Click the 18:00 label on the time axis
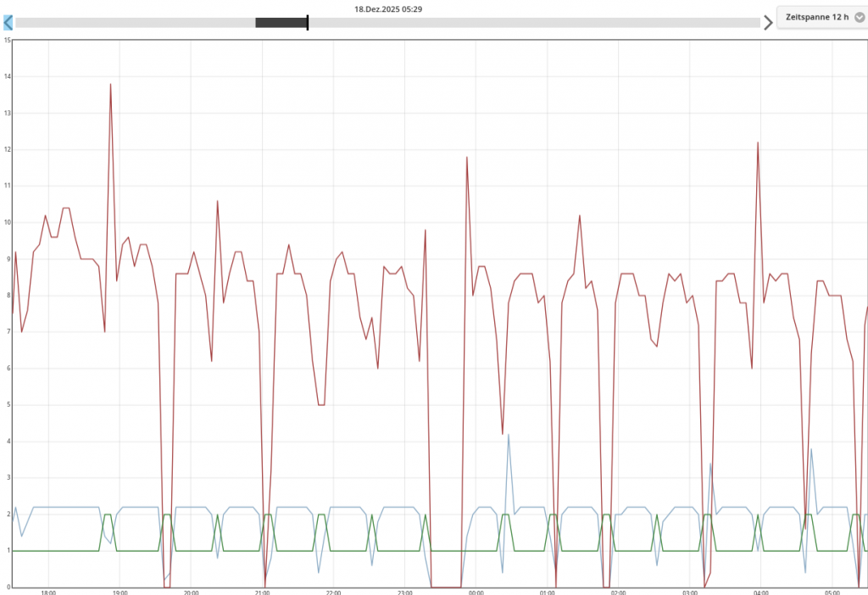 click(x=48, y=592)
